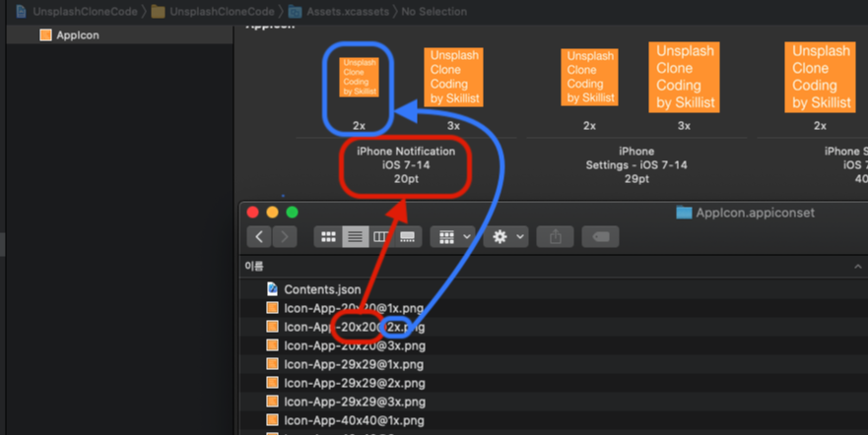Image resolution: width=868 pixels, height=435 pixels.
Task: Click AppIcon.appiconset folder title icon
Action: point(684,213)
